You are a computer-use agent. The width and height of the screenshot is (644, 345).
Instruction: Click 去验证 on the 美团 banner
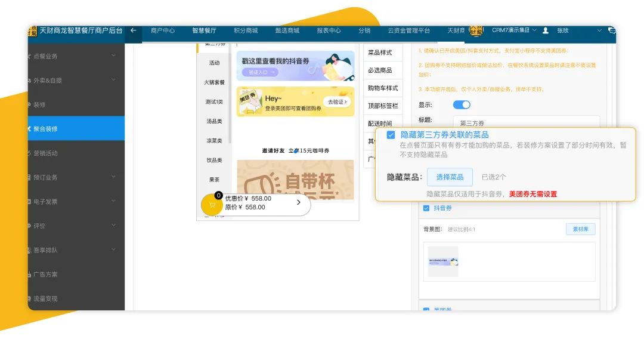click(337, 101)
